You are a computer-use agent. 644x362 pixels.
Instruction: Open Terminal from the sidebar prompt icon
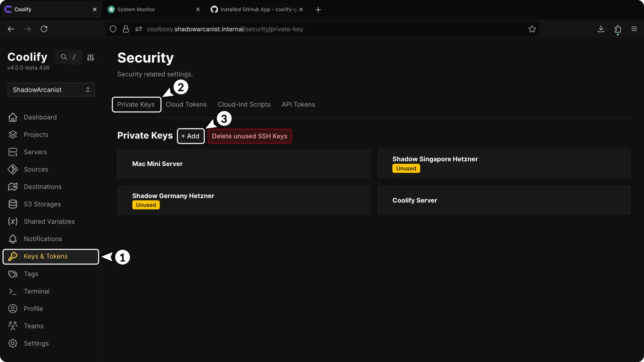(13, 291)
